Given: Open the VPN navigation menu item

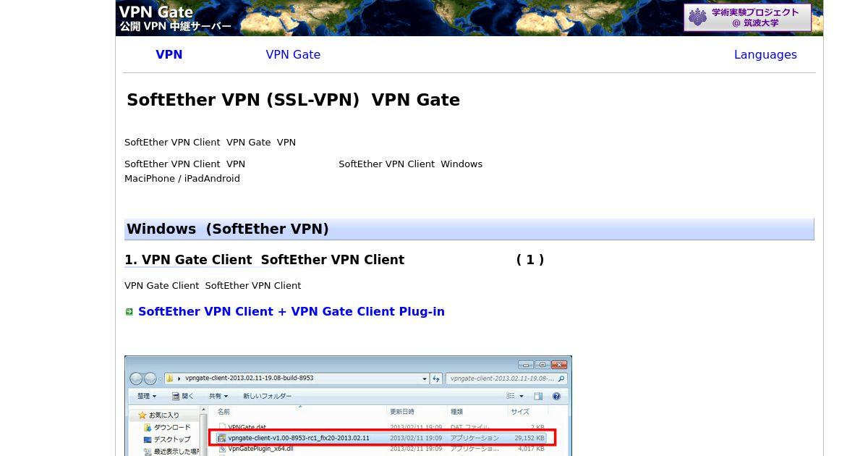Looking at the screenshot, I should pyautogui.click(x=169, y=55).
